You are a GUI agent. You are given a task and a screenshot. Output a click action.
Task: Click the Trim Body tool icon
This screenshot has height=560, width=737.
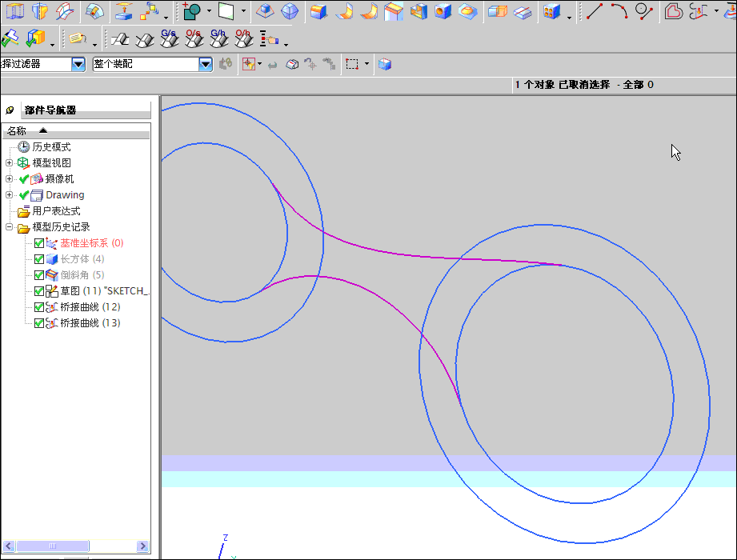[x=497, y=11]
